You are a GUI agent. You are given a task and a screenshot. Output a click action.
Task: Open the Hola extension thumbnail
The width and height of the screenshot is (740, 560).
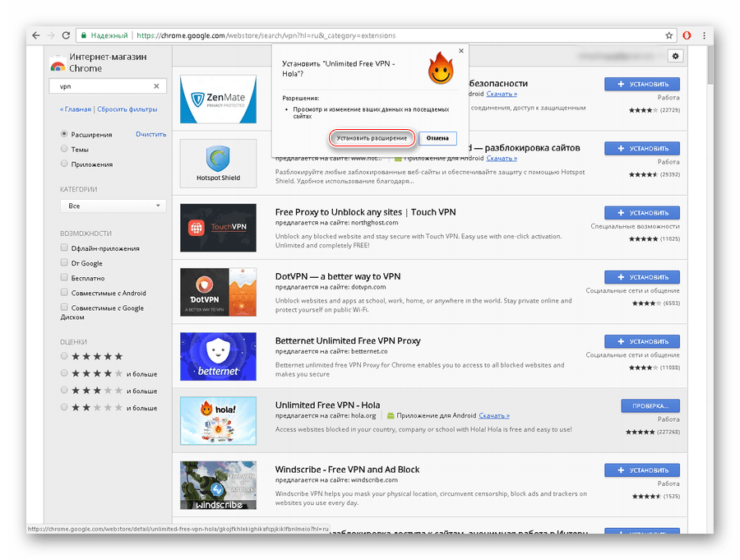[x=218, y=421]
